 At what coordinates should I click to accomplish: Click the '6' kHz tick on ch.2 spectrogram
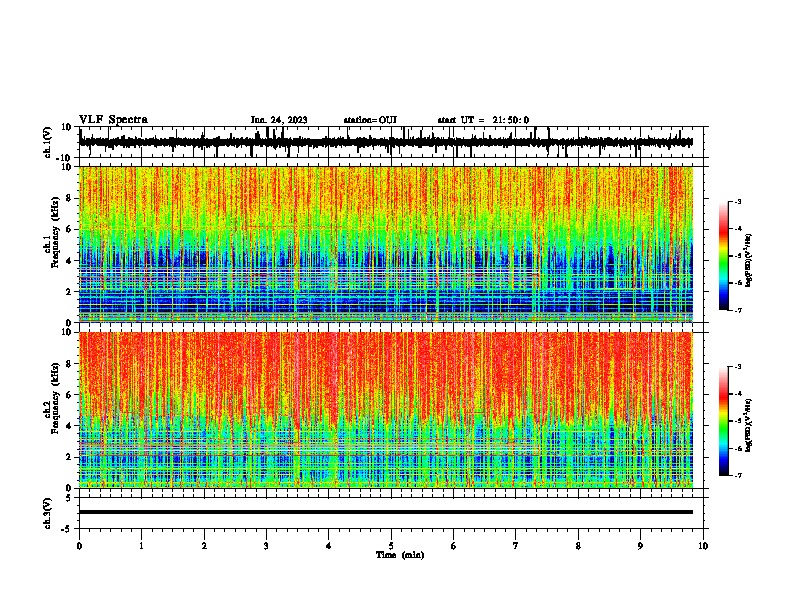[70, 395]
